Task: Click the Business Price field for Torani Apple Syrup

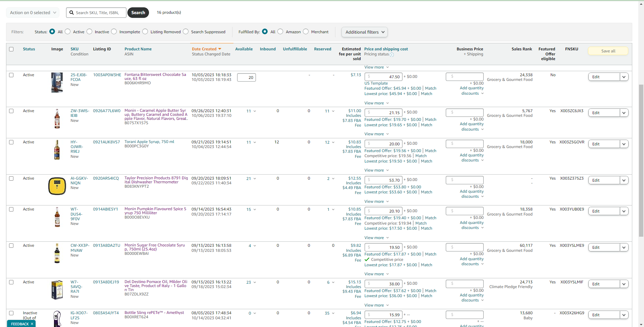Action: pyautogui.click(x=465, y=144)
